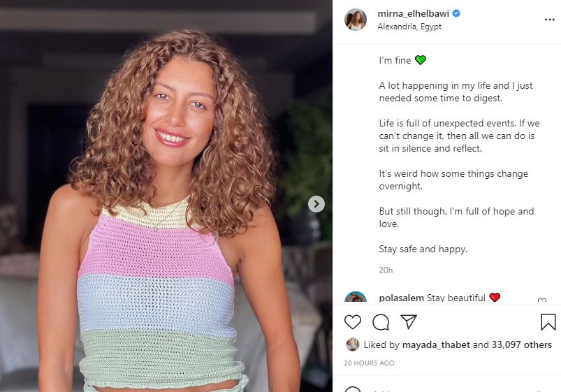Viewport: 561px width, 392px height.
Task: Open comments via speech bubble icon
Action: (x=381, y=321)
